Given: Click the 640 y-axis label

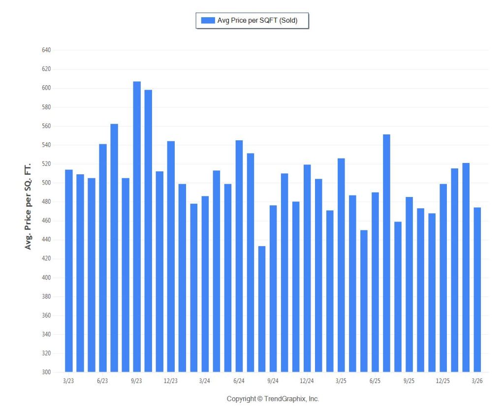Looking at the screenshot, I should 46,50.
